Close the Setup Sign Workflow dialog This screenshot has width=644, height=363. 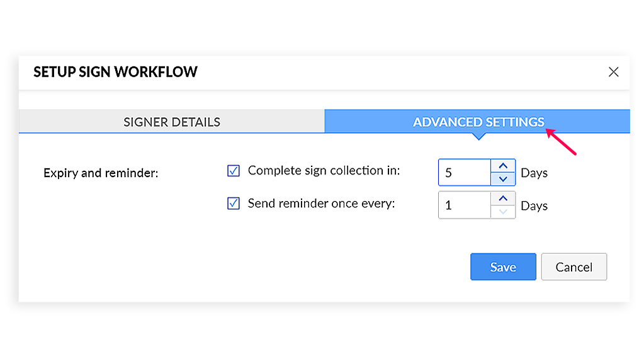pyautogui.click(x=613, y=72)
